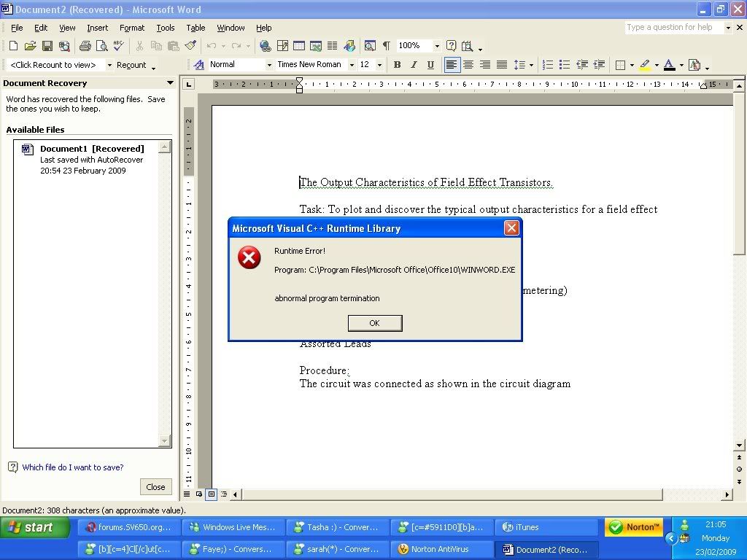Toggle Underline formatting
This screenshot has width=747, height=560.
[x=430, y=65]
